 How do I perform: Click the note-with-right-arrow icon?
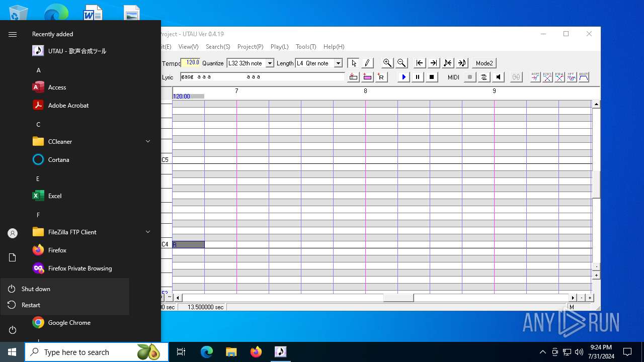(x=462, y=63)
